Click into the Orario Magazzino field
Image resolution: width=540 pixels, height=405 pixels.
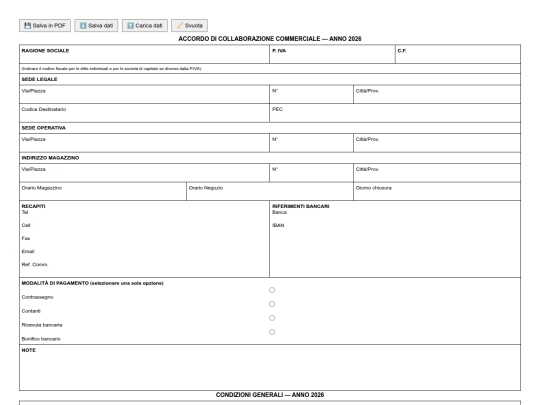[x=103, y=191]
